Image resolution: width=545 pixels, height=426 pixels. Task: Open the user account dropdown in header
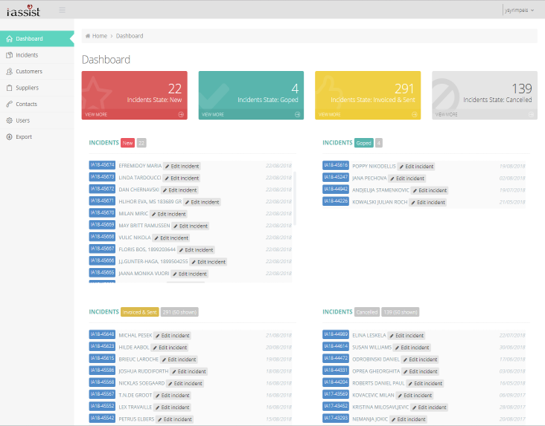[519, 10]
